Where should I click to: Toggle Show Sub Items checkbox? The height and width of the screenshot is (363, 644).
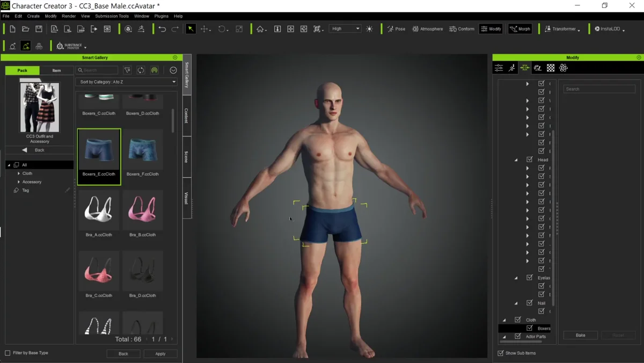(x=501, y=353)
